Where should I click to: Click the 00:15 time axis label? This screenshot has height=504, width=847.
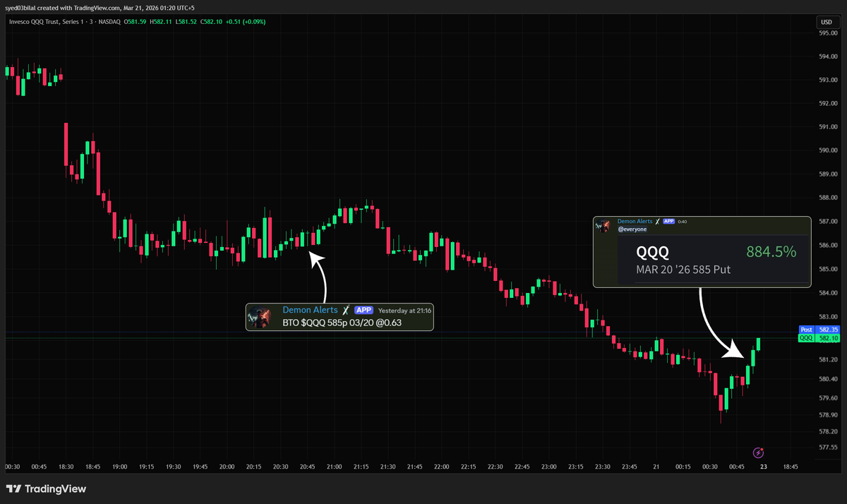(x=683, y=467)
